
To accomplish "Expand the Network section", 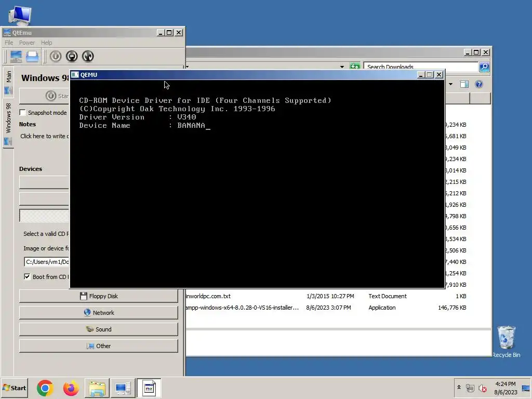I will click(98, 313).
